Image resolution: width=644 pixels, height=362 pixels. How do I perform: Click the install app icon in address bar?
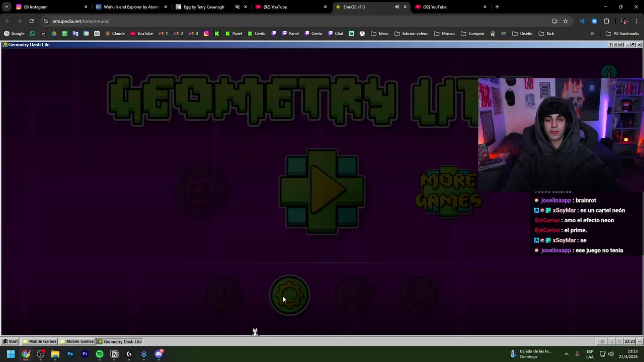(x=554, y=21)
